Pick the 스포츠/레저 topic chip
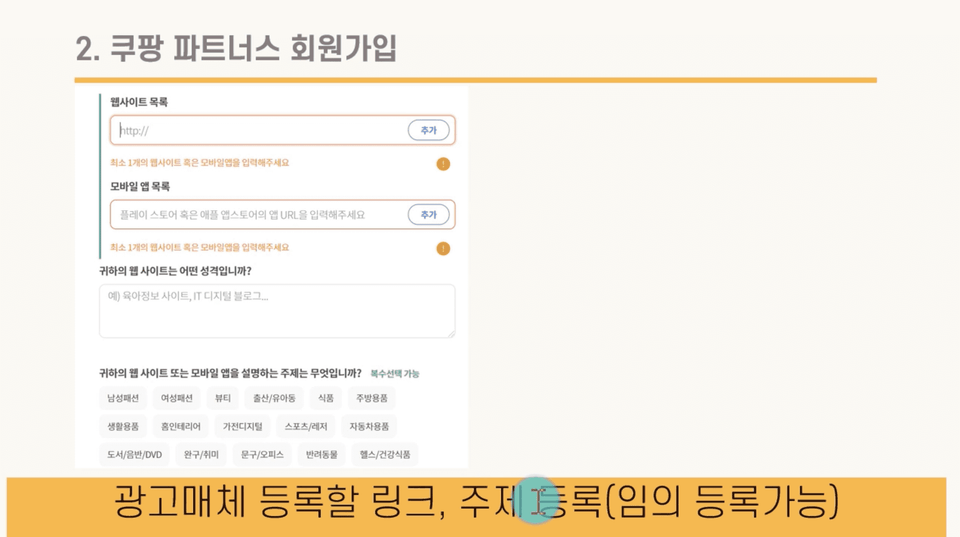The height and width of the screenshot is (537, 960). [x=306, y=426]
